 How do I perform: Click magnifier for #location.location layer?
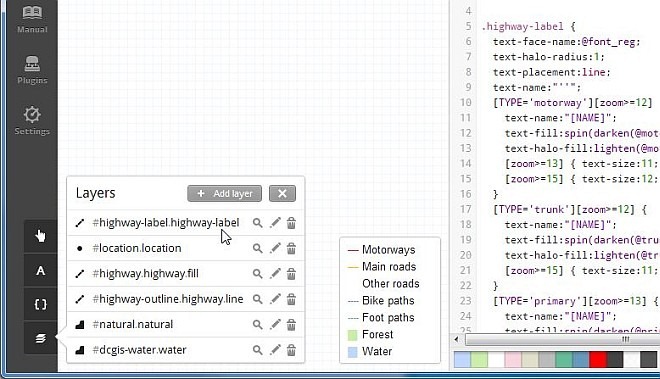(257, 248)
